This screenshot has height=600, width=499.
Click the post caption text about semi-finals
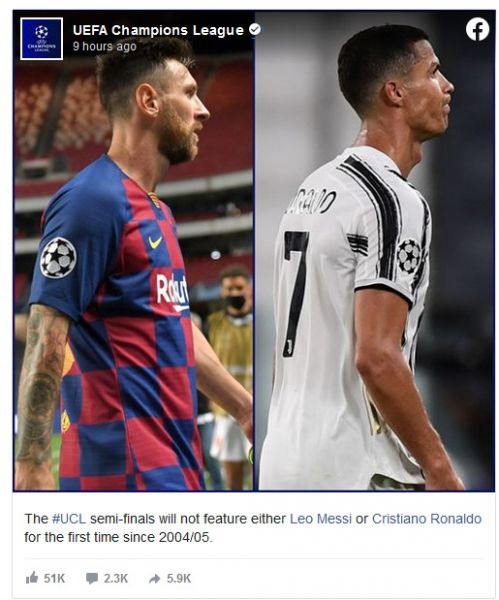pos(253,528)
